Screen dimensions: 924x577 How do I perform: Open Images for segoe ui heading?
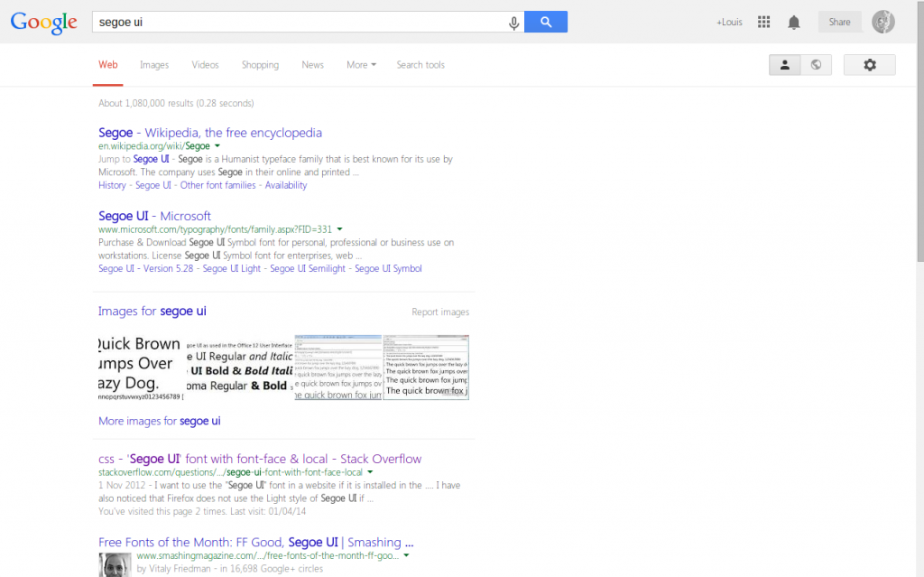point(152,311)
